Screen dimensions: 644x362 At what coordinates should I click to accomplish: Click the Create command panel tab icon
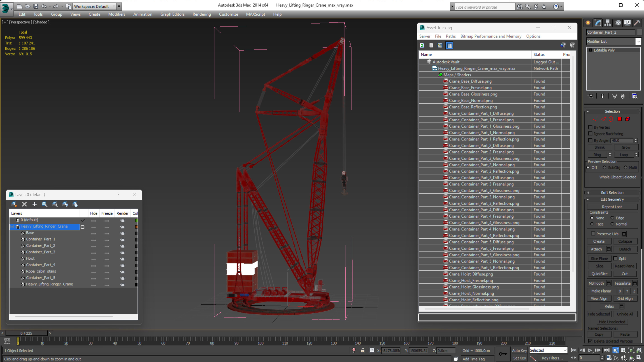pyautogui.click(x=588, y=23)
